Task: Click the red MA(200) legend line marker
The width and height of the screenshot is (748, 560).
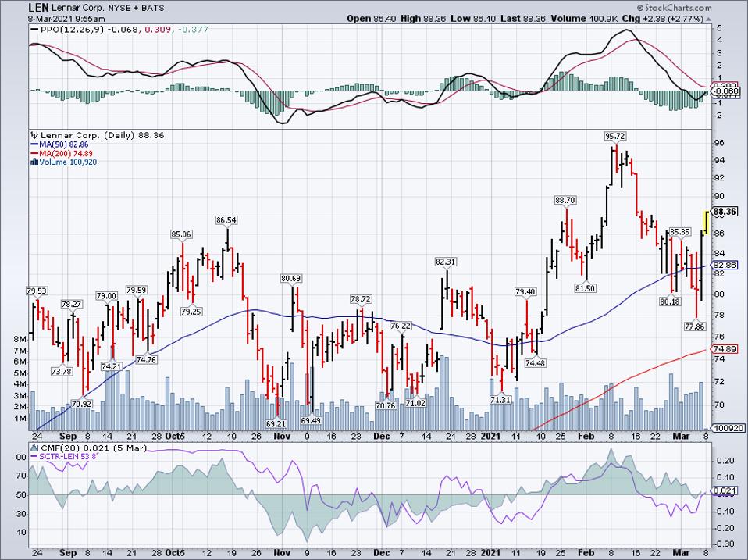Action: [35, 154]
